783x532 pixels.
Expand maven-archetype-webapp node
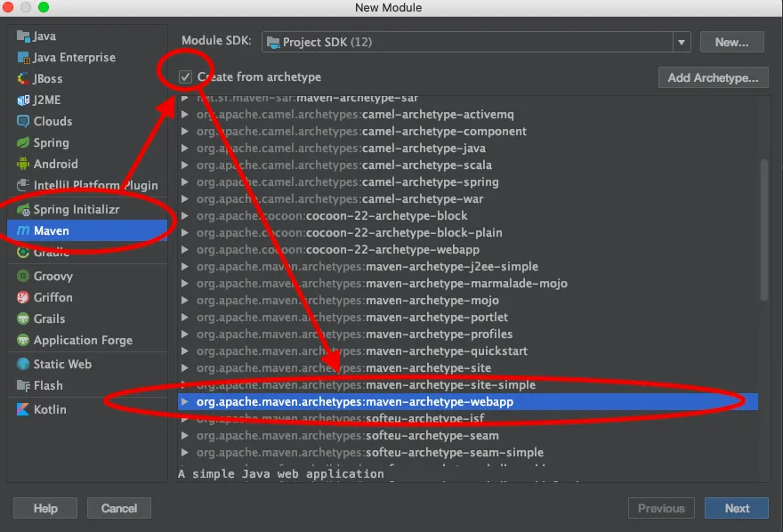(185, 402)
